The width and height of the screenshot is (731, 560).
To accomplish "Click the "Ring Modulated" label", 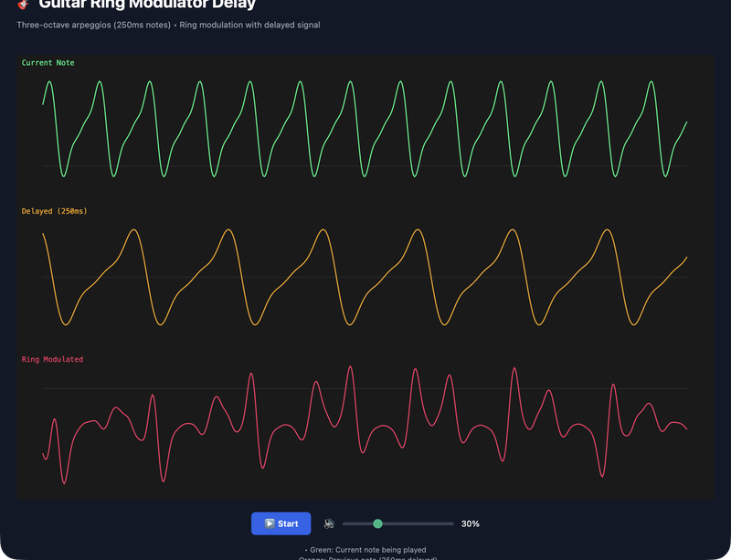I will pos(52,359).
